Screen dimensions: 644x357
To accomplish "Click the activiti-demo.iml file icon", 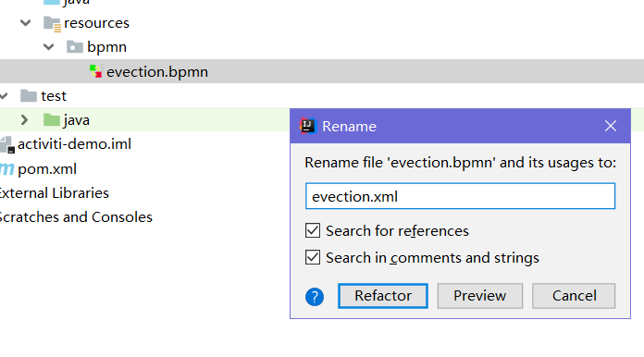I will 7,144.
